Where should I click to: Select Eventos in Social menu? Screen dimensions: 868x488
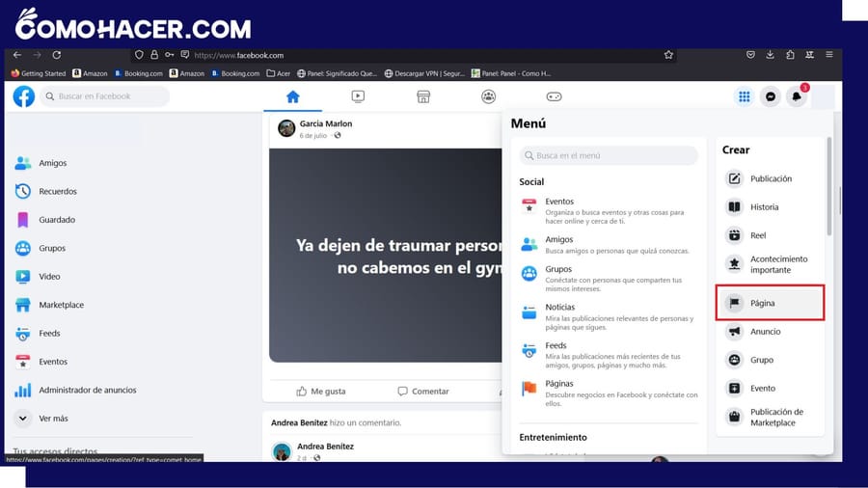609,210
